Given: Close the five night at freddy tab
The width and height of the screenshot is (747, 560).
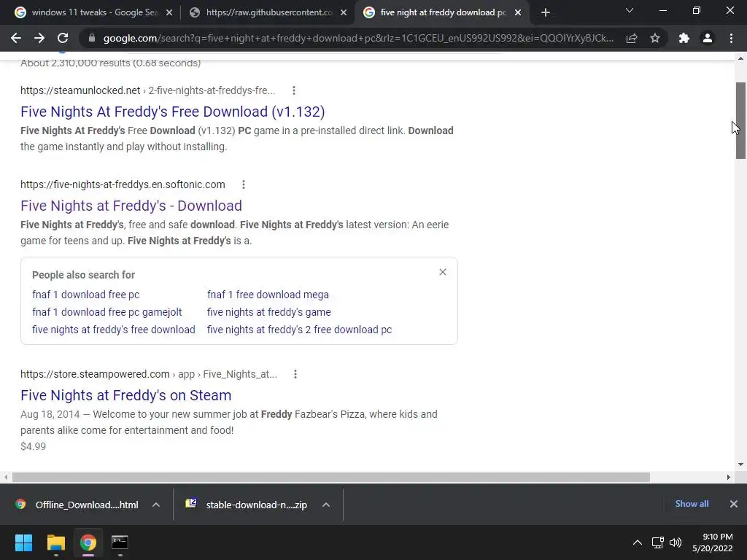Looking at the screenshot, I should (x=518, y=13).
